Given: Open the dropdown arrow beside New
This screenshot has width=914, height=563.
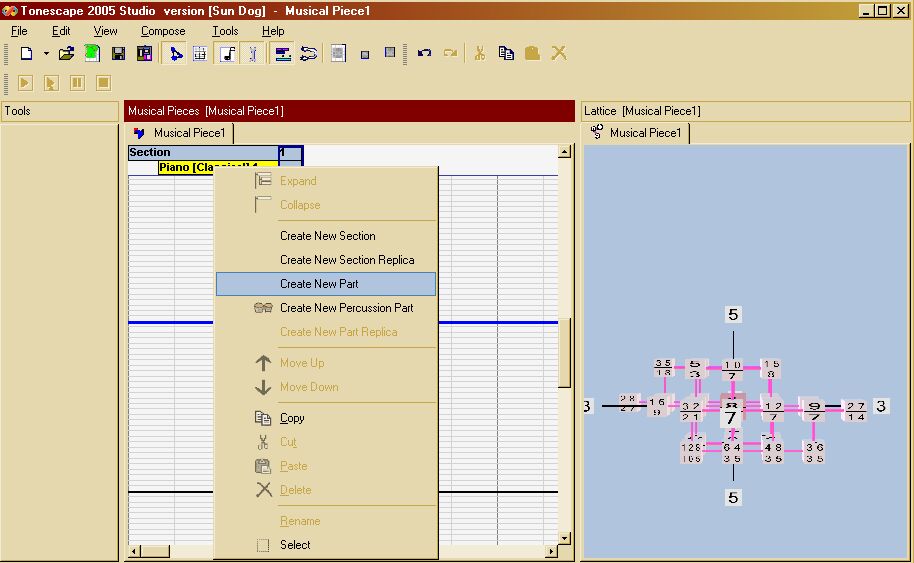Looking at the screenshot, I should (x=46, y=54).
